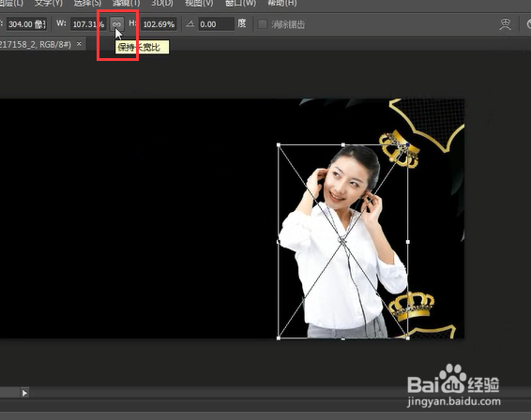Click the 度 degree label
Viewport: 531px width, 420px height.
click(241, 23)
